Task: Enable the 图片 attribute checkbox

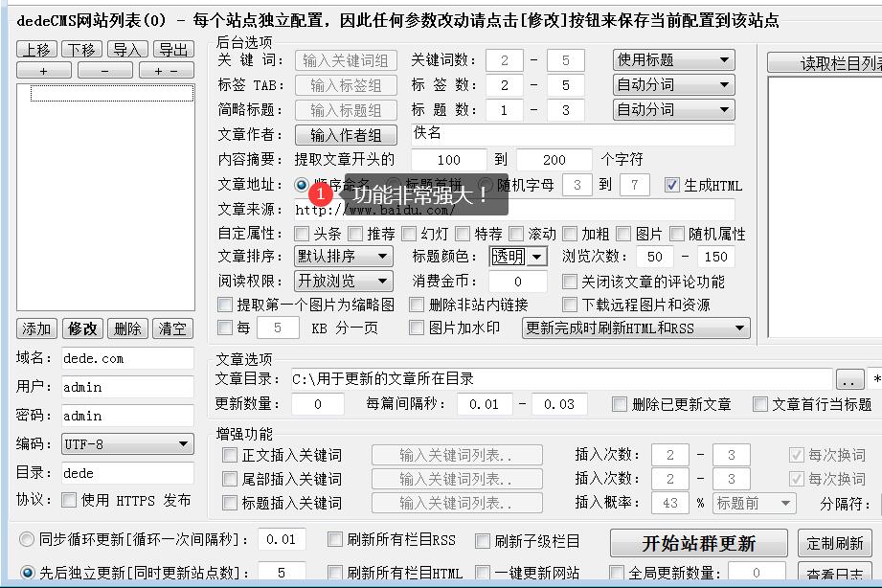Action: click(x=623, y=234)
